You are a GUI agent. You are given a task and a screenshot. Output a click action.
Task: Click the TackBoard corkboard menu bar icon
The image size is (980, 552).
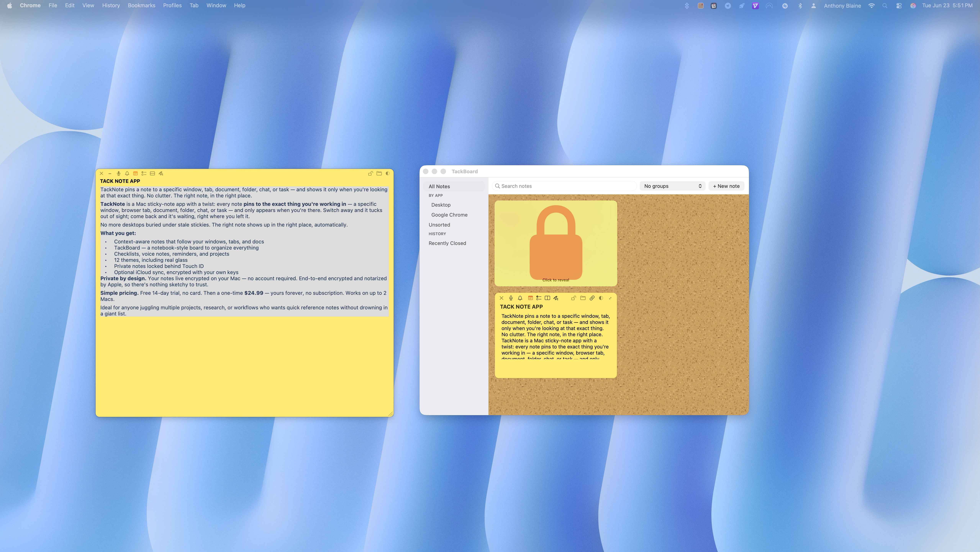[x=701, y=6]
